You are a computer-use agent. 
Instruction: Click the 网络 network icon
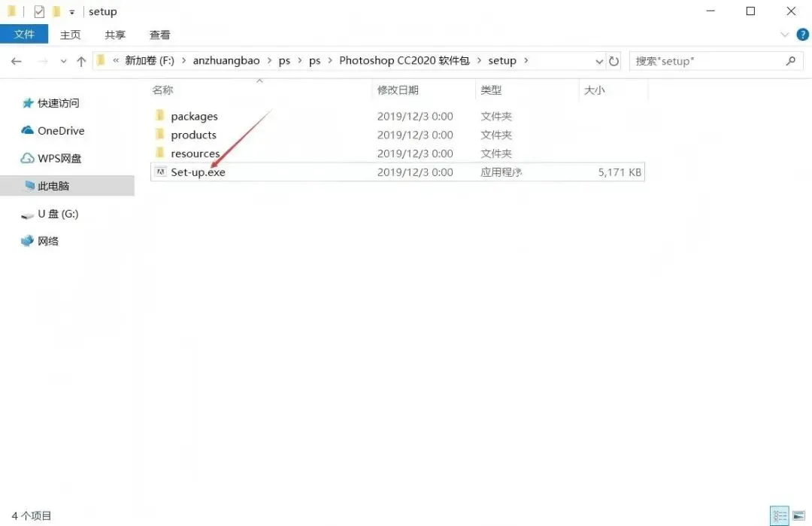point(27,241)
